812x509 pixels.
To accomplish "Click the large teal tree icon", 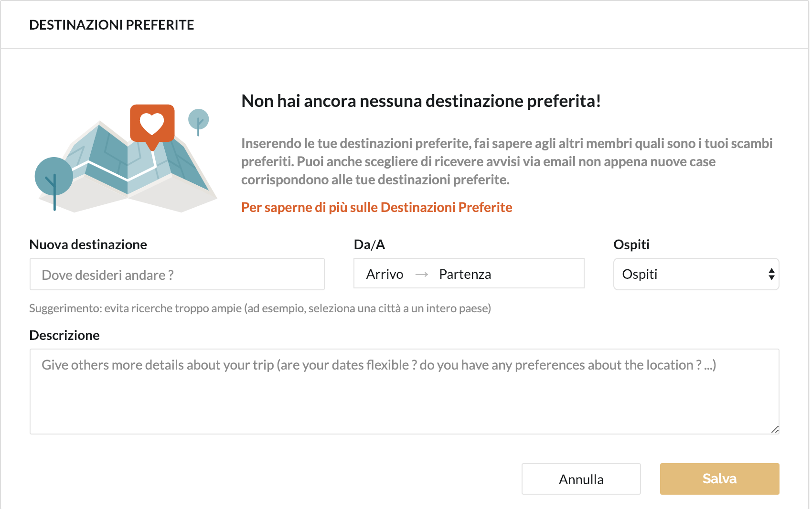I will point(54,177).
